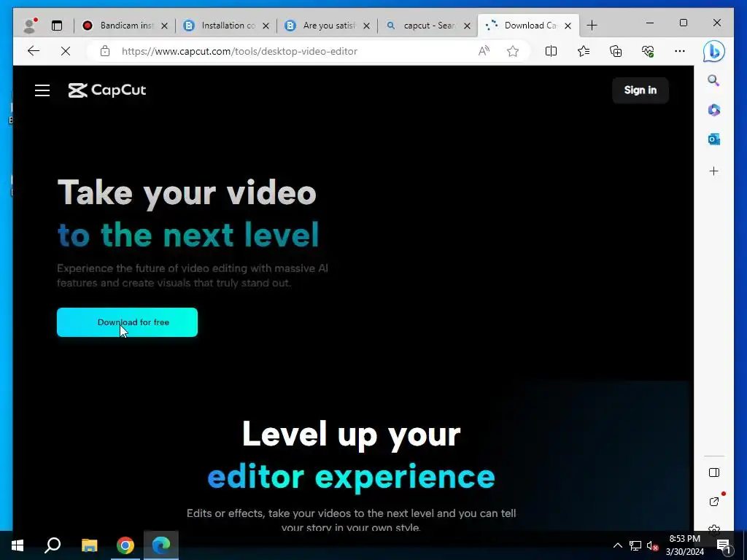Open File Explorer from taskbar
The image size is (747, 560).
89,545
